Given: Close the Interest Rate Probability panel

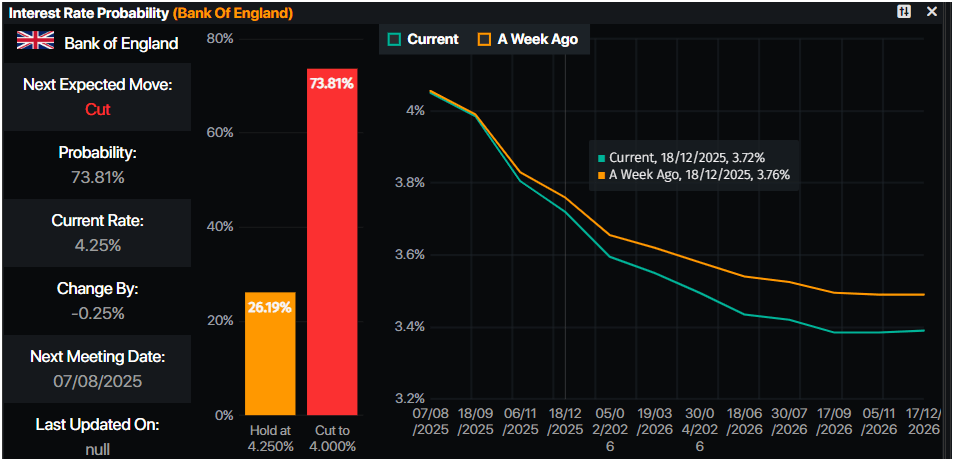Looking at the screenshot, I should click(932, 12).
